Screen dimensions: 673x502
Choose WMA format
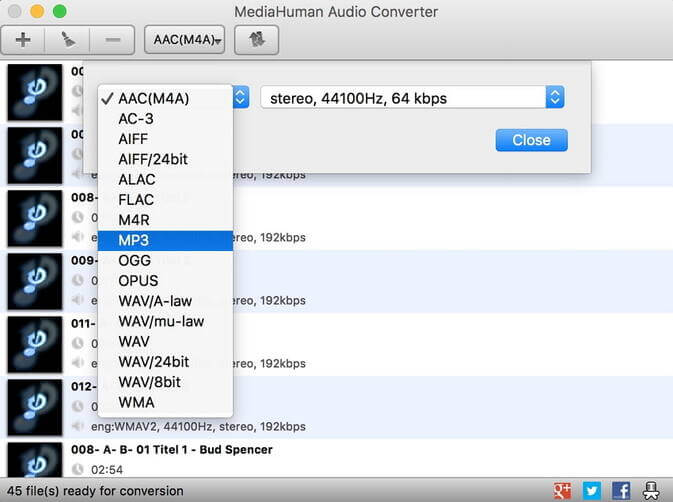click(x=165, y=402)
